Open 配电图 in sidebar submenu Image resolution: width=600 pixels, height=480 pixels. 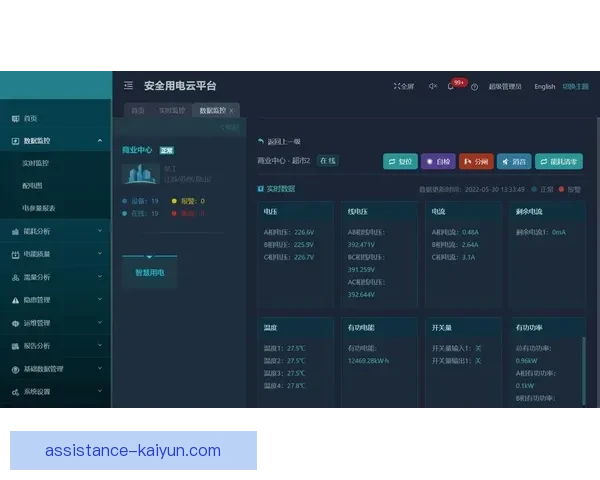(x=32, y=186)
